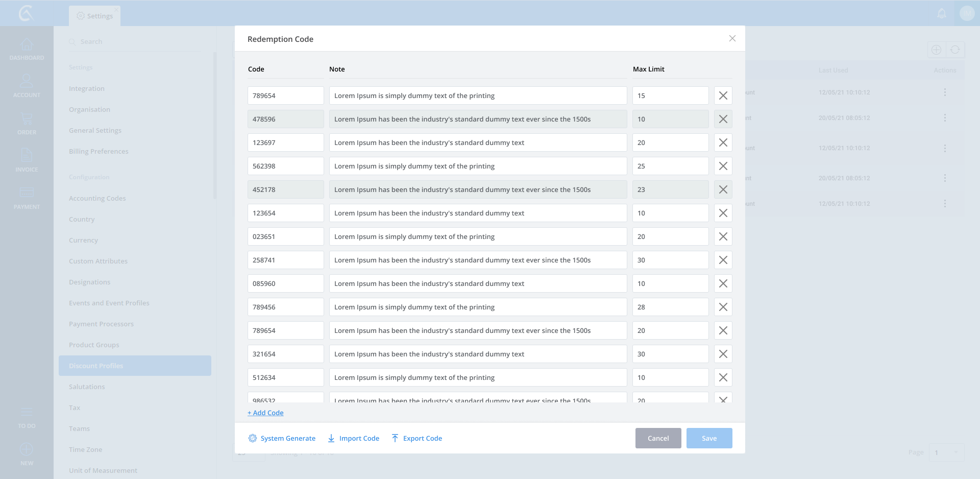Screen dimensions: 980x479
Task: Delete row with code 562398
Action: pos(723,166)
